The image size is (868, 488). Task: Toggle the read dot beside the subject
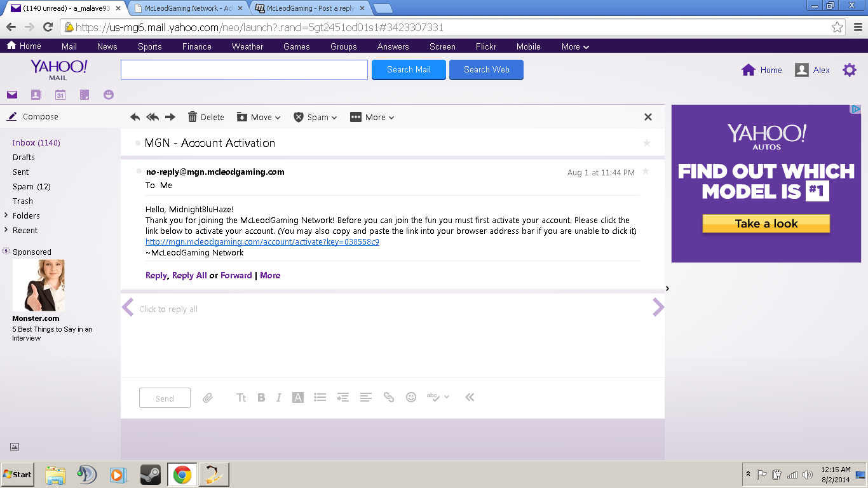pos(138,143)
